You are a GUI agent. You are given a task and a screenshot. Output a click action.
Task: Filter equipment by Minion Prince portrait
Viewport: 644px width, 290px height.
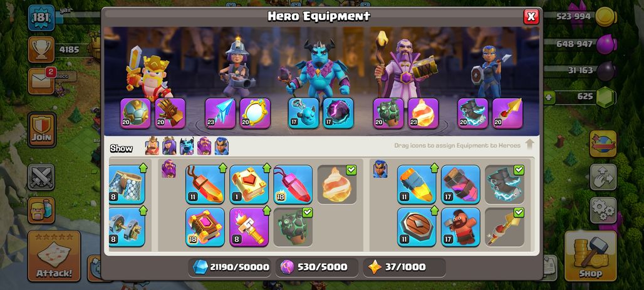(x=187, y=146)
